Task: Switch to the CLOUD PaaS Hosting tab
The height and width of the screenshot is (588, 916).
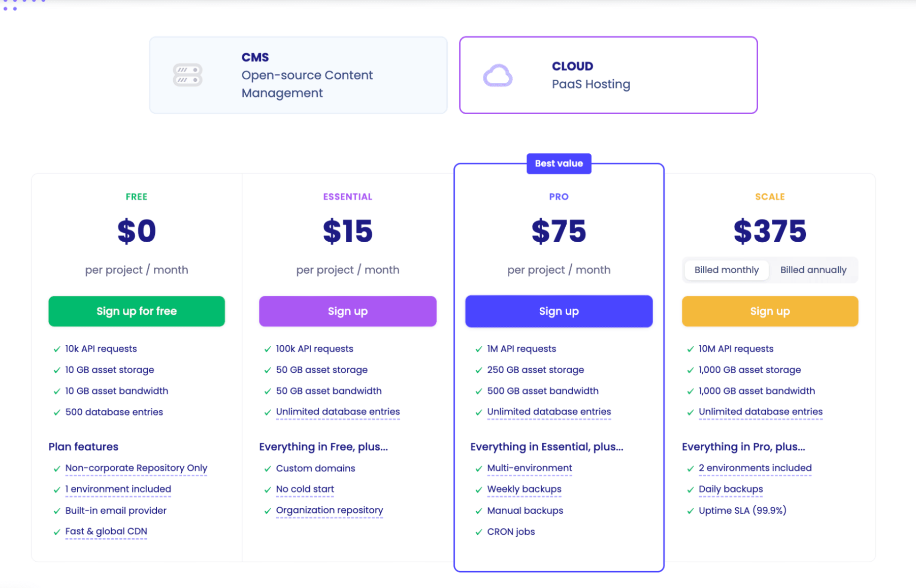Action: point(608,75)
